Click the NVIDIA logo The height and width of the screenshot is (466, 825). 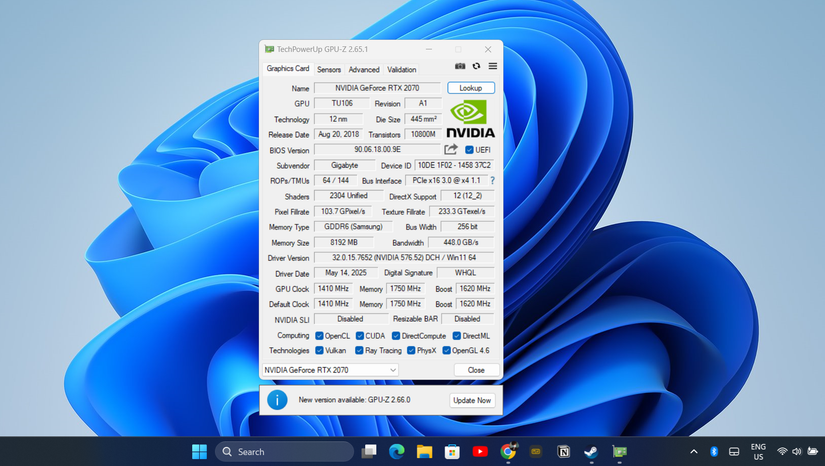pos(470,119)
